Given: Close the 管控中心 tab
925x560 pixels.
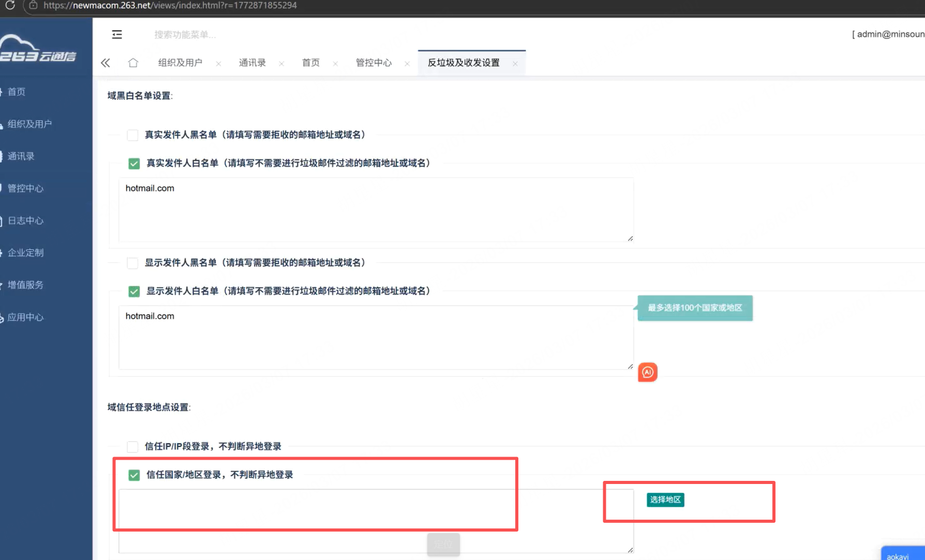Looking at the screenshot, I should pyautogui.click(x=407, y=64).
